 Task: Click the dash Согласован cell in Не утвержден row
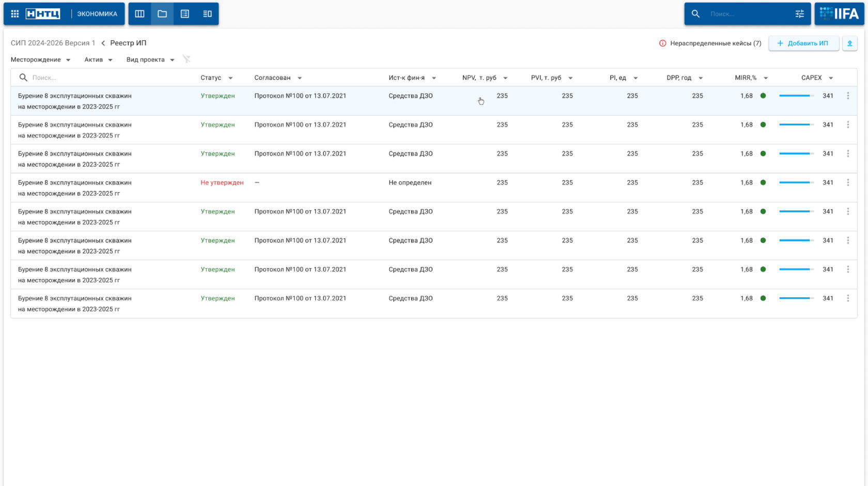click(x=257, y=183)
